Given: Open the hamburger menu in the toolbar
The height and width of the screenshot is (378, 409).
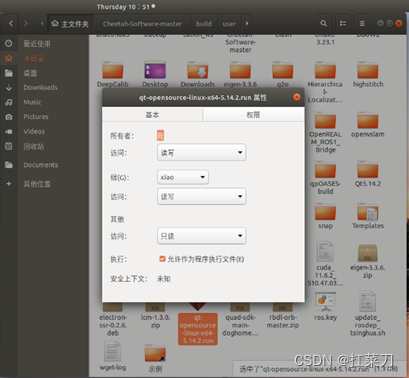Looking at the screenshot, I should point(362,24).
